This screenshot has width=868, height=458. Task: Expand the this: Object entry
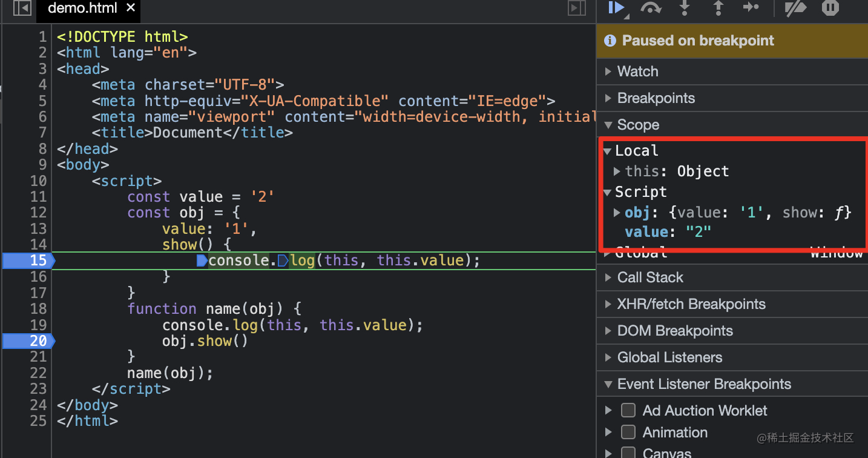coord(617,171)
